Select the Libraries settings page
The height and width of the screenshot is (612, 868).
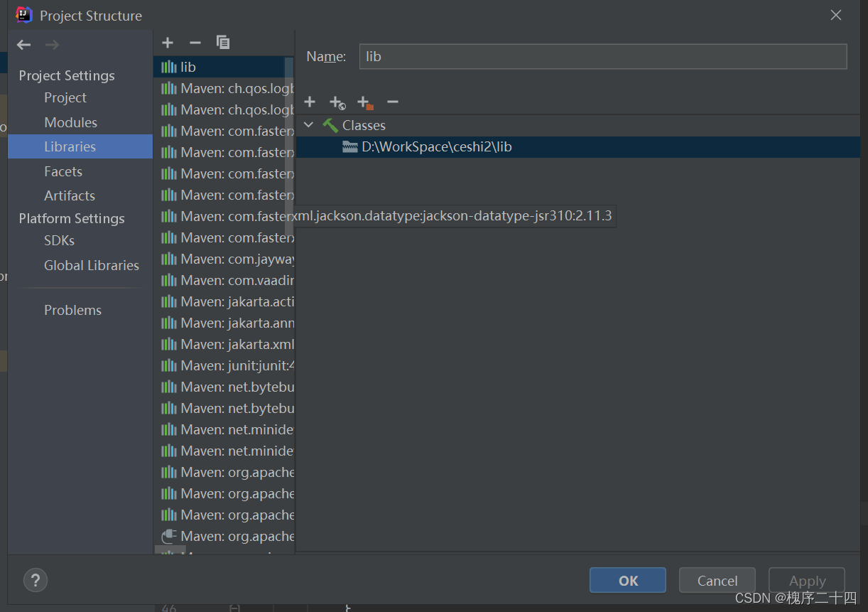80,146
